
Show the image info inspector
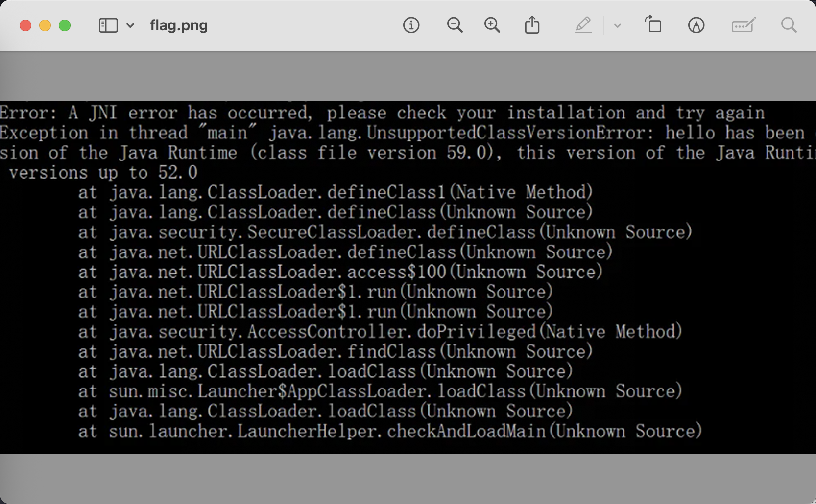coord(411,25)
